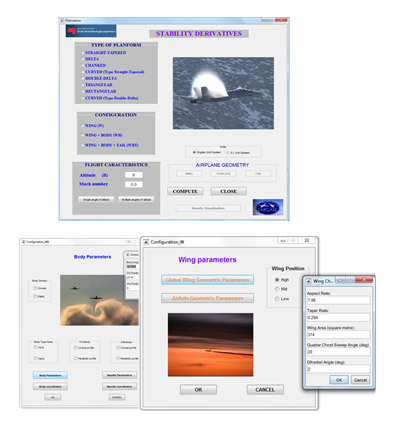397x426 pixels.
Task: Click the ETS university logo
Action: 91,31
